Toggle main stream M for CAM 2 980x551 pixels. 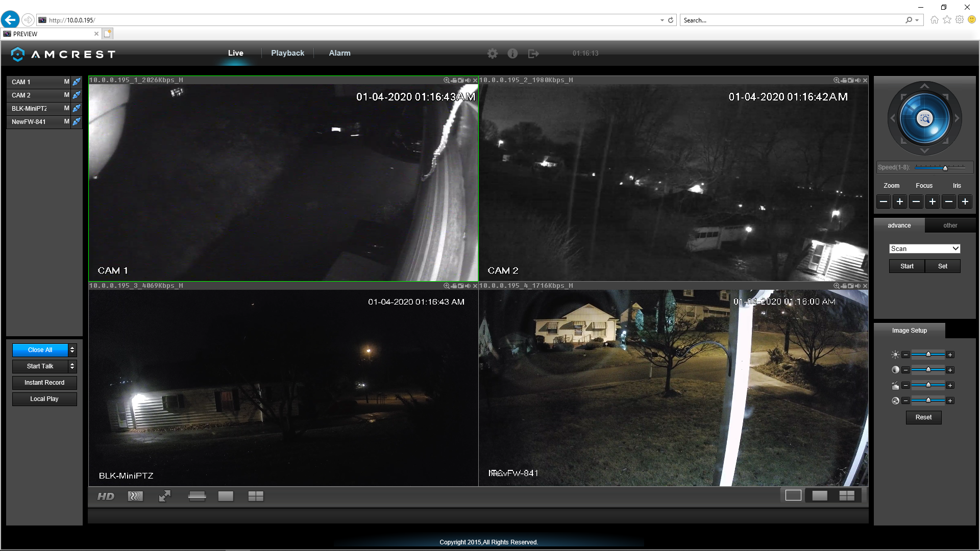pyautogui.click(x=66, y=95)
